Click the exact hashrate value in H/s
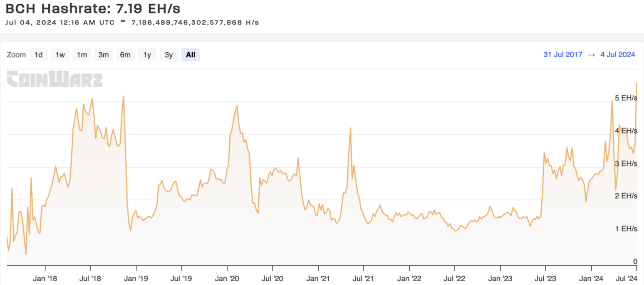644x285 pixels. click(195, 22)
